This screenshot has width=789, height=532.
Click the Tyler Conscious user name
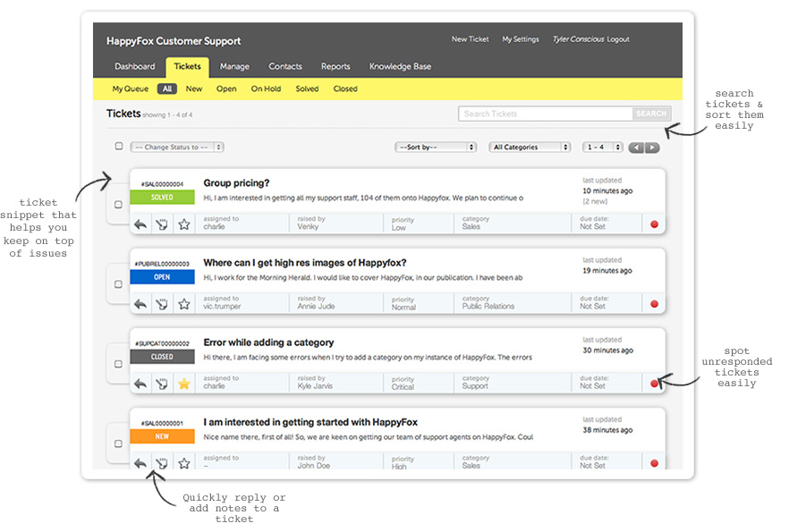tap(578, 39)
